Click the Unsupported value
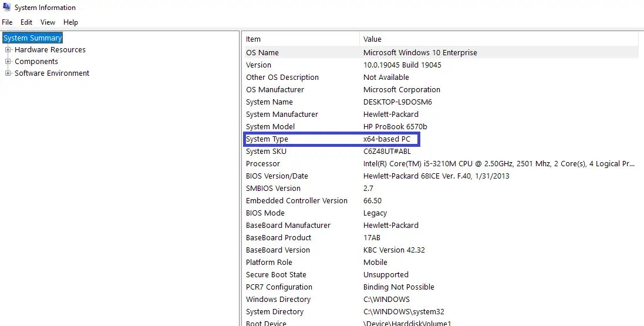644x326 pixels. (x=386, y=275)
